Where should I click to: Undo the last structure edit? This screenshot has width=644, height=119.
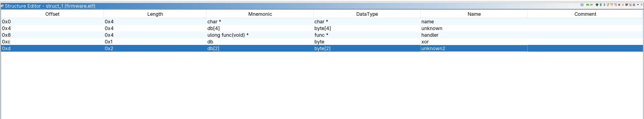pyautogui.click(x=588, y=5)
